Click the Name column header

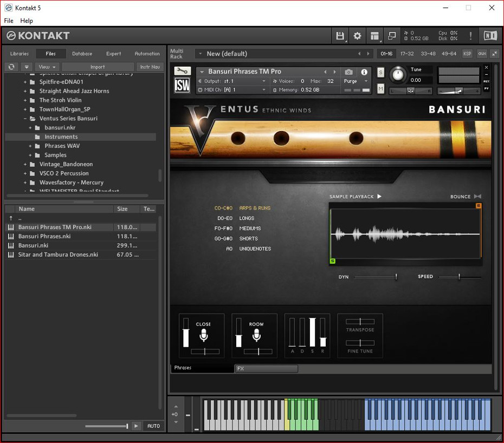tap(63, 209)
